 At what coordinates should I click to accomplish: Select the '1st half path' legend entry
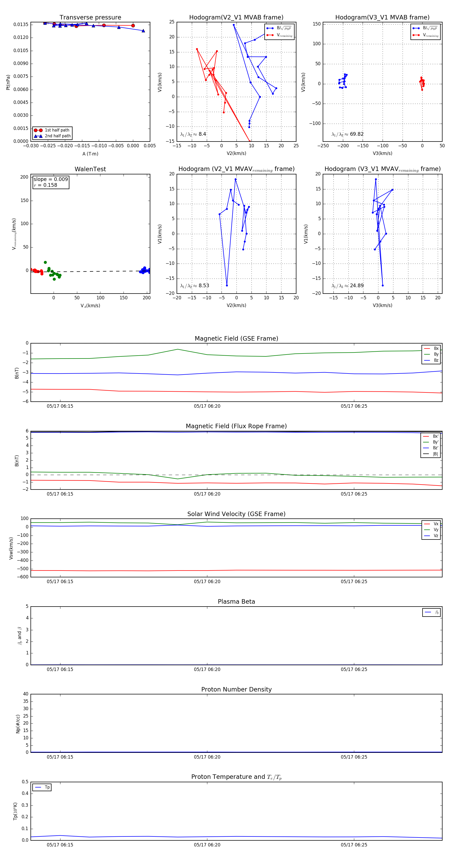[x=52, y=130]
